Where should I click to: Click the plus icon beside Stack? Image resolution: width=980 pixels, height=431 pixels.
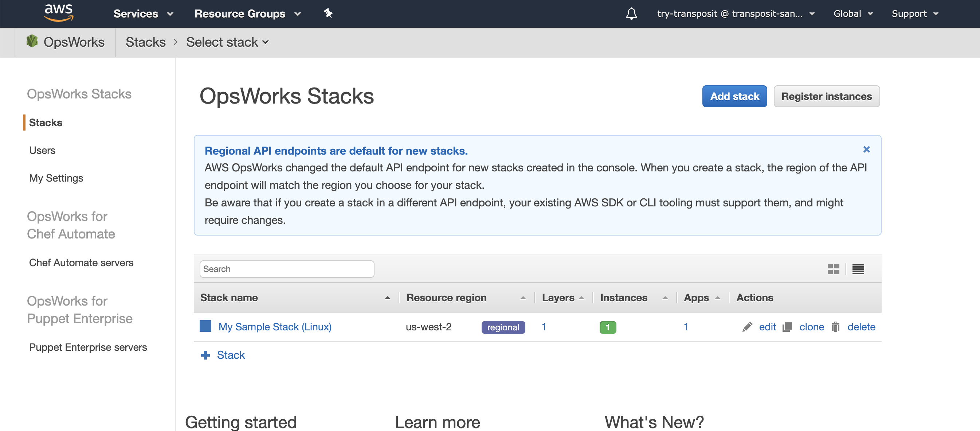(205, 355)
